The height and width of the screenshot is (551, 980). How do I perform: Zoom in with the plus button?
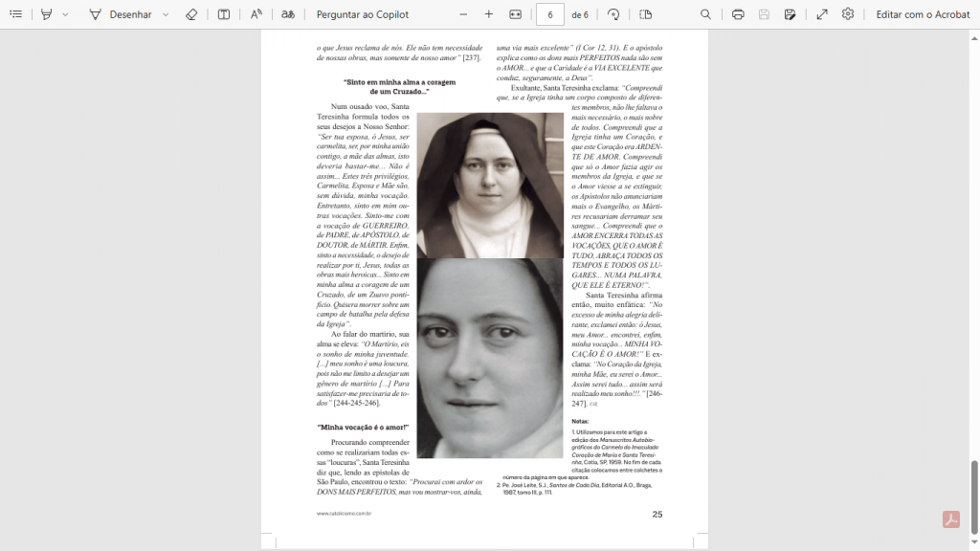(x=489, y=14)
